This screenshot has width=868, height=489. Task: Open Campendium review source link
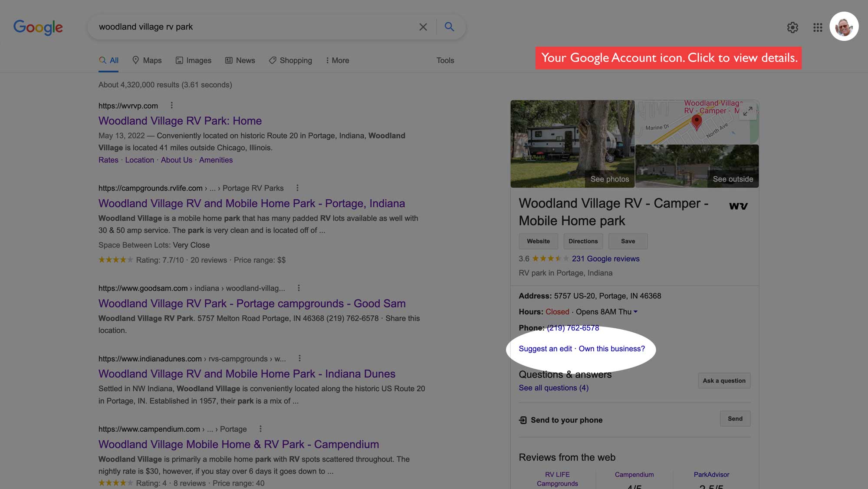tap(634, 475)
